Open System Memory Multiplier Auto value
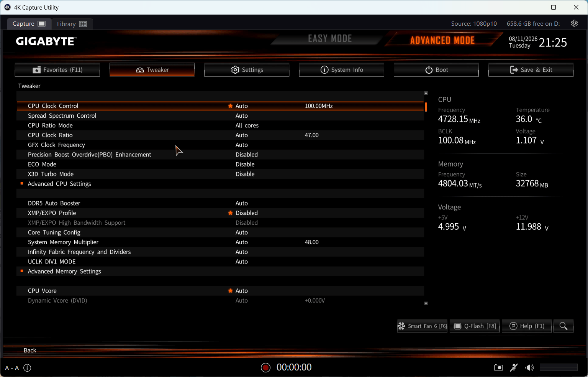 coord(242,242)
